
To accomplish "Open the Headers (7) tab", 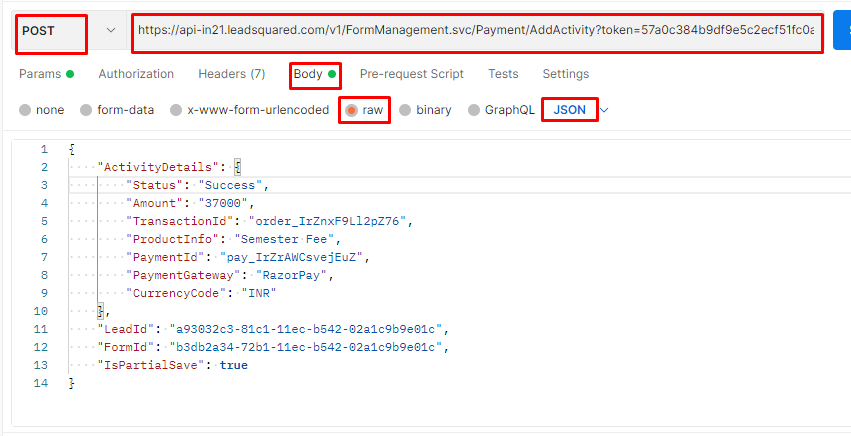I will pos(232,74).
